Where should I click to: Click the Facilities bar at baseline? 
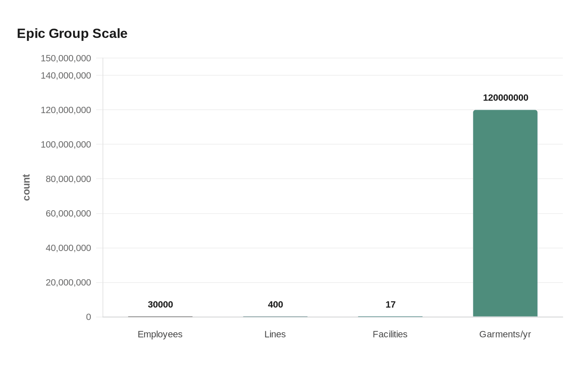[390, 317]
